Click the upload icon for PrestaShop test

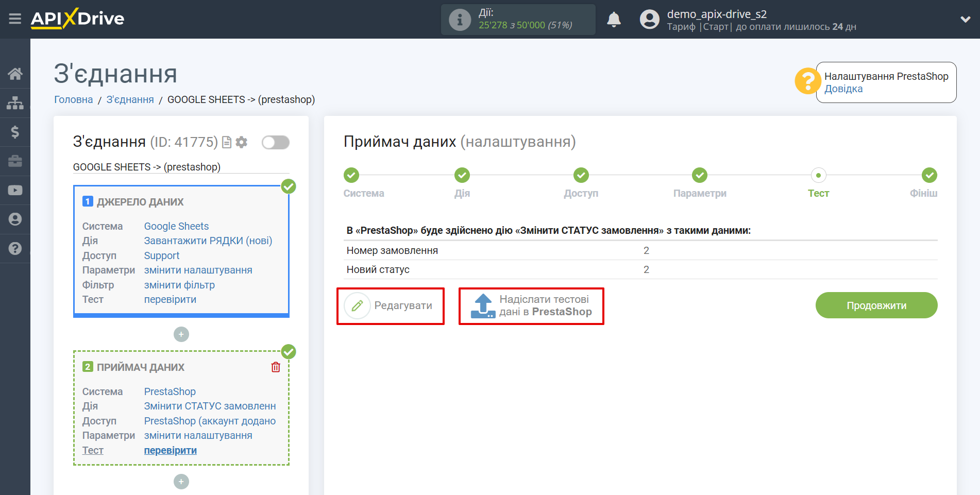point(483,306)
